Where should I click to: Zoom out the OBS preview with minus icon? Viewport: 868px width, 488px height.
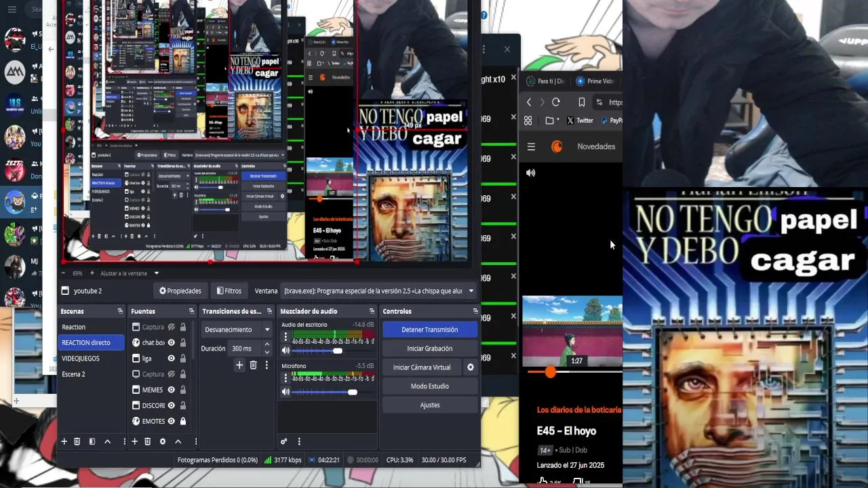coord(64,273)
